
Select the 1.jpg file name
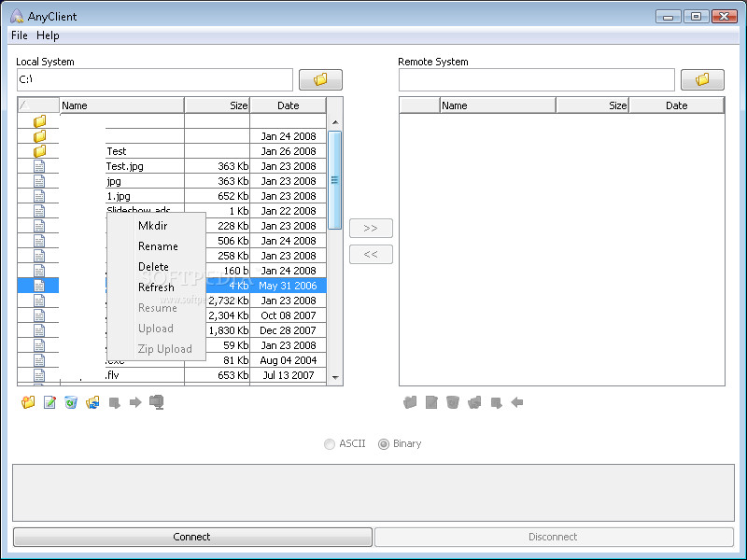pyautogui.click(x=119, y=196)
